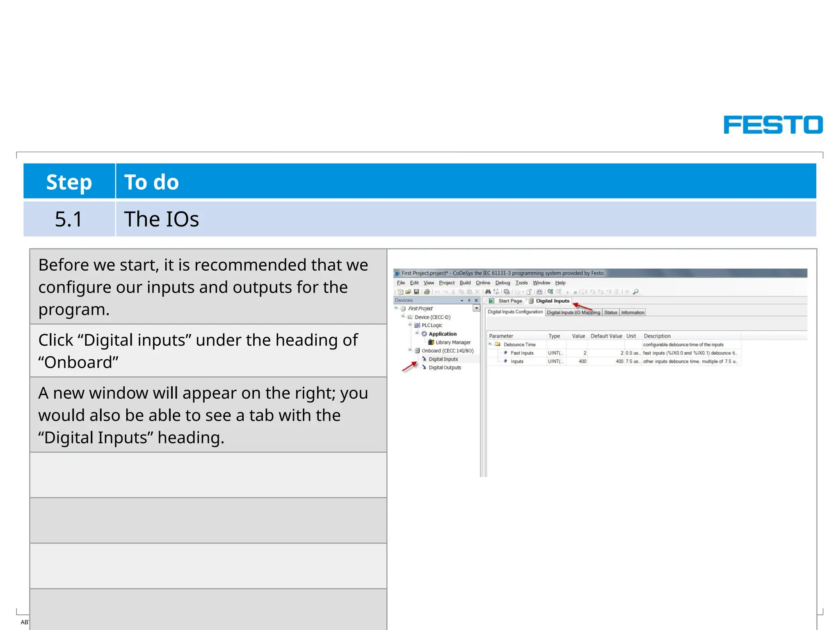The image size is (840, 630).
Task: Collapse the Debounce Time parameter group
Action: tap(490, 344)
